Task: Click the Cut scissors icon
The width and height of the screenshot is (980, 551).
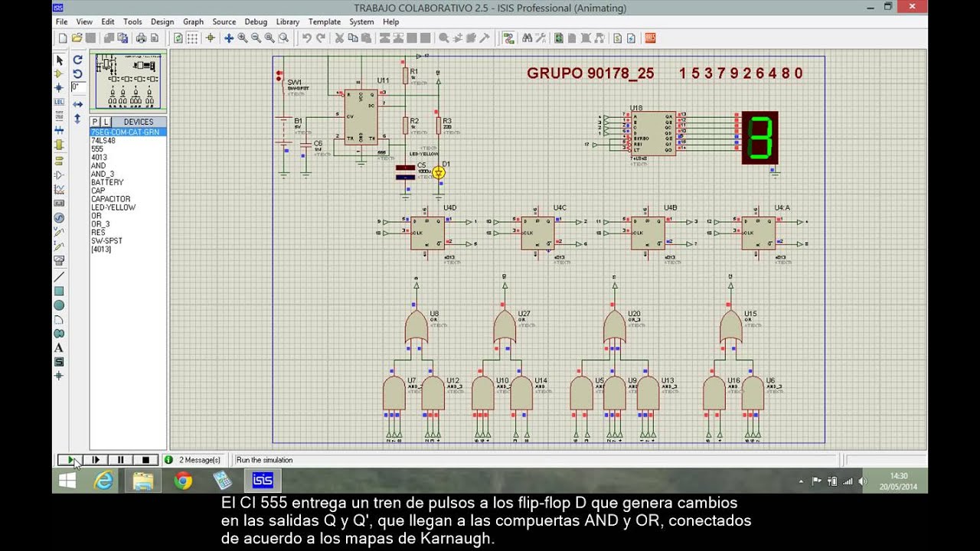Action: (x=339, y=37)
